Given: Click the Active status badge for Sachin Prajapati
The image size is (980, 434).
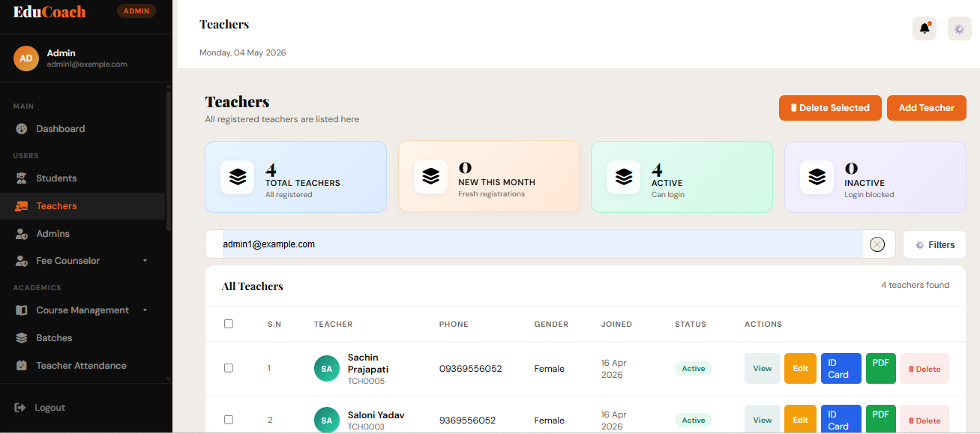Looking at the screenshot, I should (x=694, y=369).
